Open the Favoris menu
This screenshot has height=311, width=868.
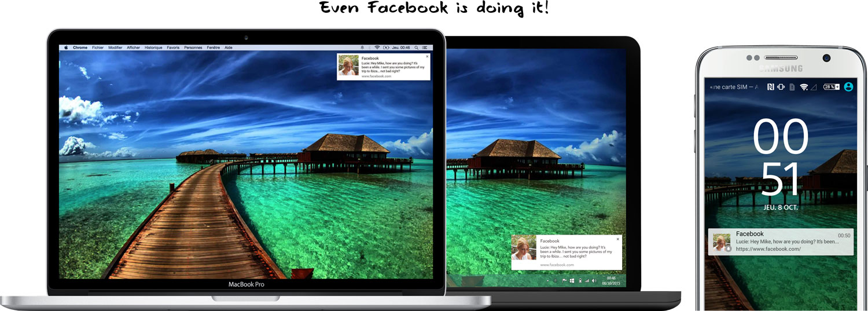[173, 47]
